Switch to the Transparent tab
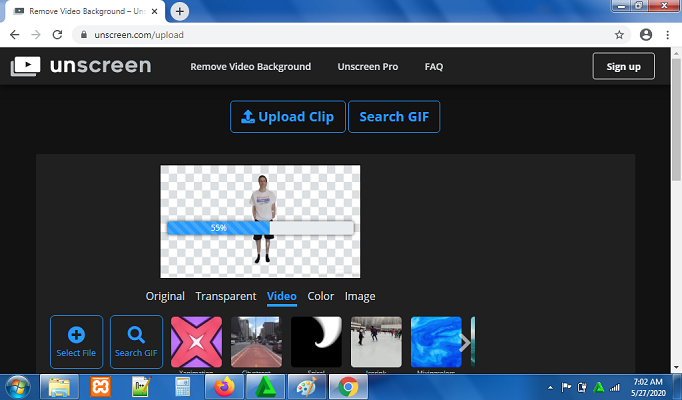Screen dimensions: 682x400 pyautogui.click(x=226, y=296)
